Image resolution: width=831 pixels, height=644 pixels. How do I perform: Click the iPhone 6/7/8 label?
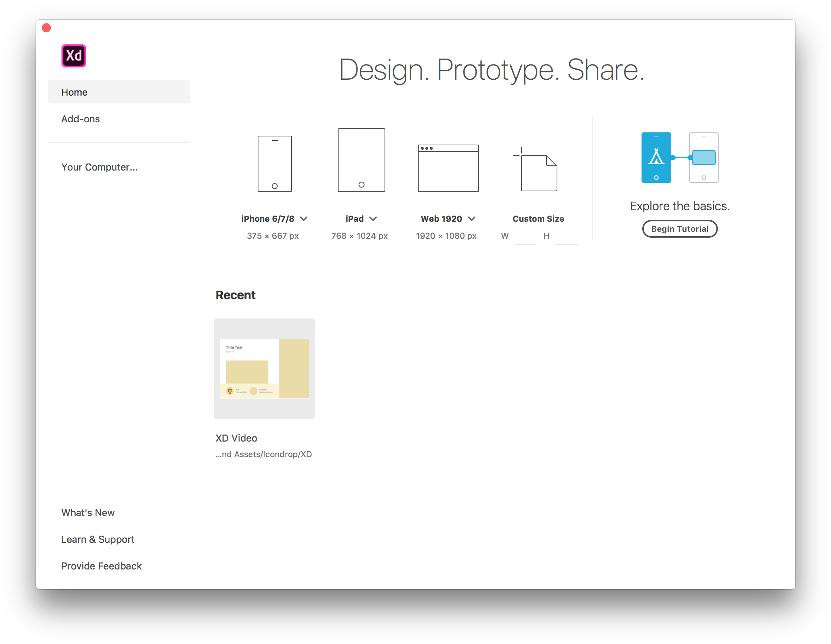(x=267, y=219)
